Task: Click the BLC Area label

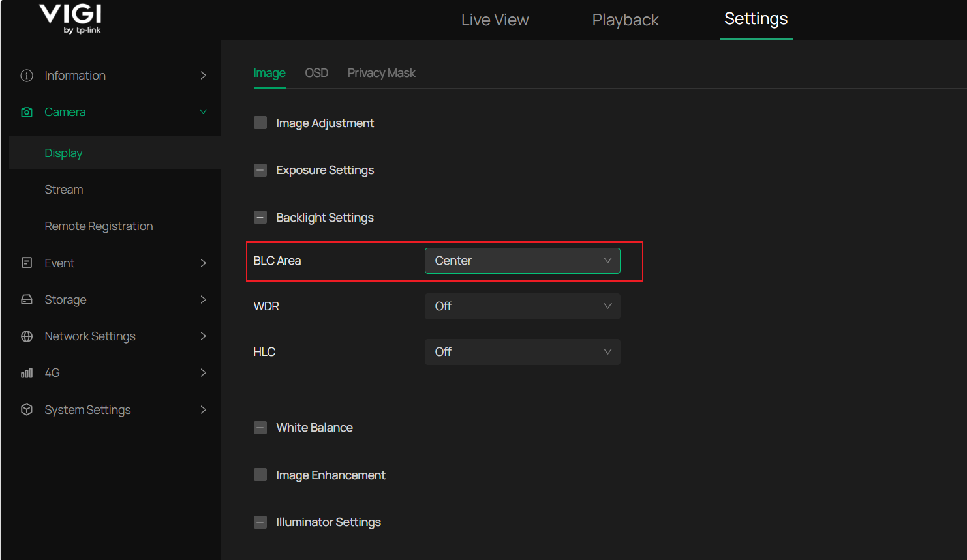Action: (x=277, y=261)
